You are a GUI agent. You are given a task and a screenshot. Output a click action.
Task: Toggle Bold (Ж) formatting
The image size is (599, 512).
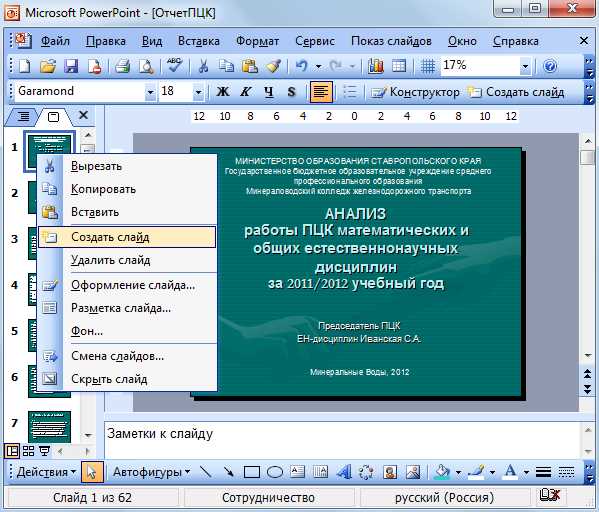[223, 92]
